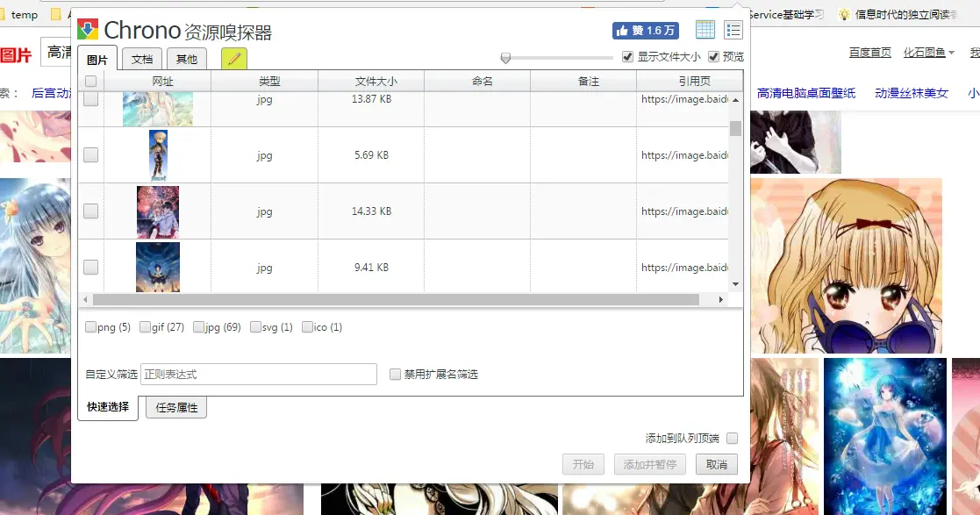Switch to 任务属性 tab

(x=176, y=407)
